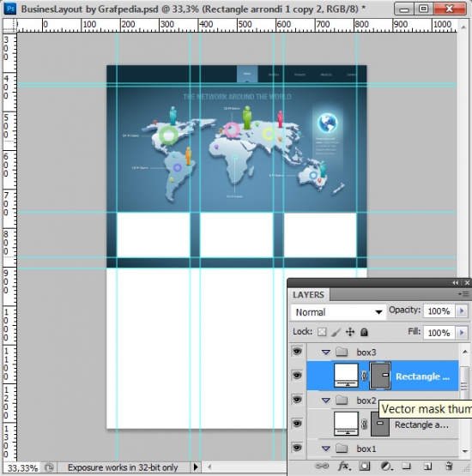Select the highlighted Rectangle ... layer name

[422, 377]
